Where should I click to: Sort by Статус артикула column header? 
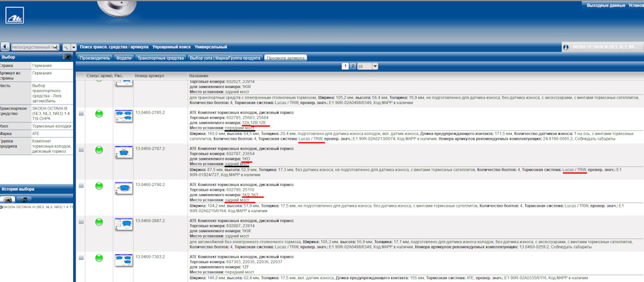[99, 76]
